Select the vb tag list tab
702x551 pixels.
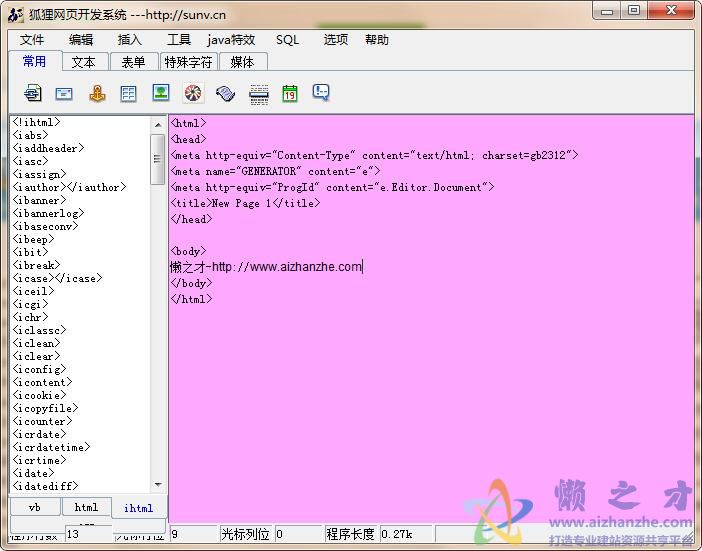coord(34,507)
